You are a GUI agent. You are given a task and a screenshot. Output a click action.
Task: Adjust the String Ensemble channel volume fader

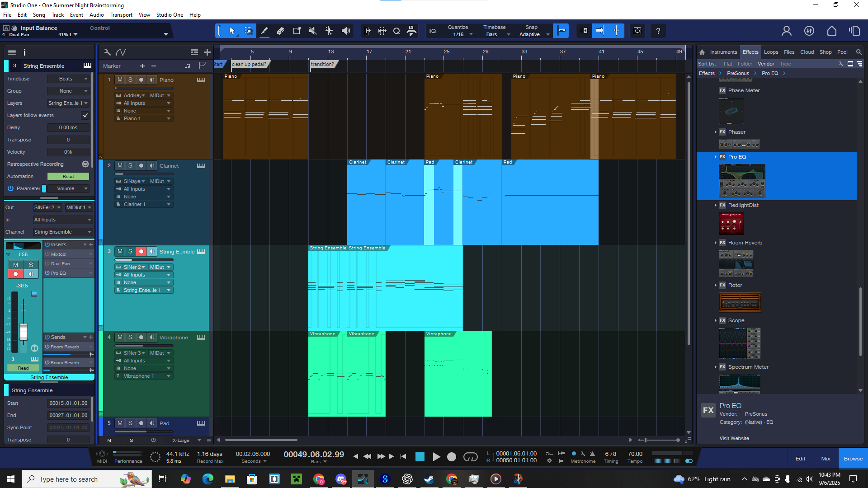pyautogui.click(x=24, y=331)
